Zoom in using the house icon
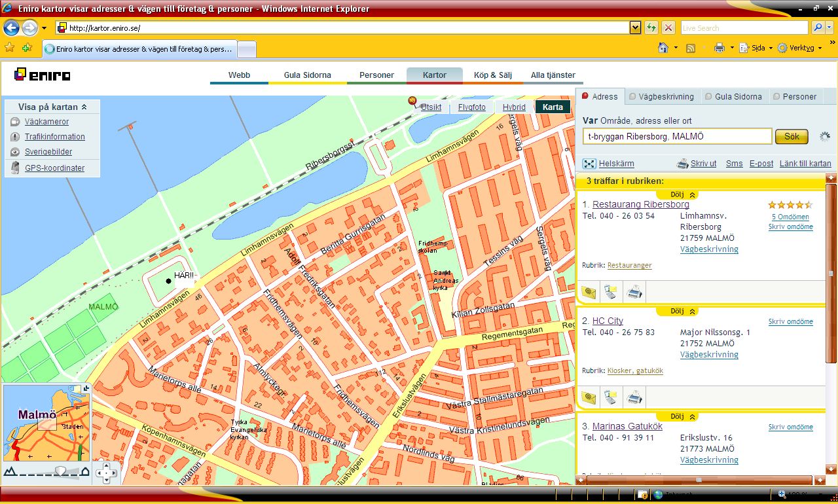The height and width of the screenshot is (504, 838). pos(85,471)
